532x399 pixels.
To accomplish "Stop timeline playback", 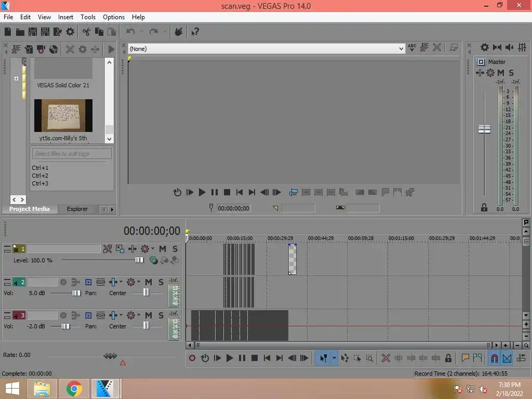I will pyautogui.click(x=255, y=358).
